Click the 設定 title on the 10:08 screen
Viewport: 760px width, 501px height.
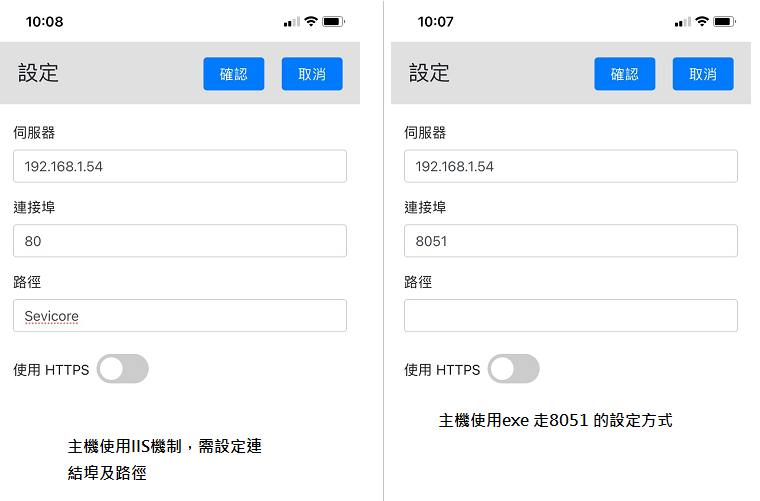(38, 73)
